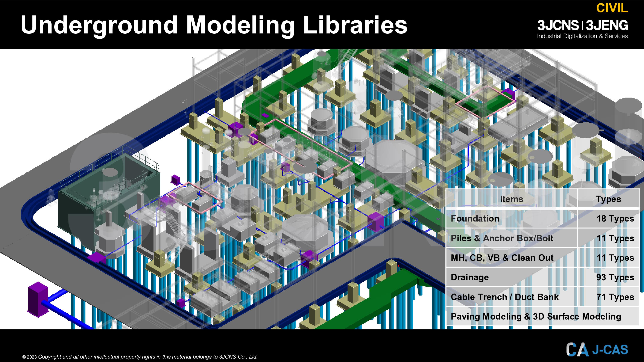Click '11 Types' in MH, CB row
Screen dimensions: 644x362
[x=608, y=258]
